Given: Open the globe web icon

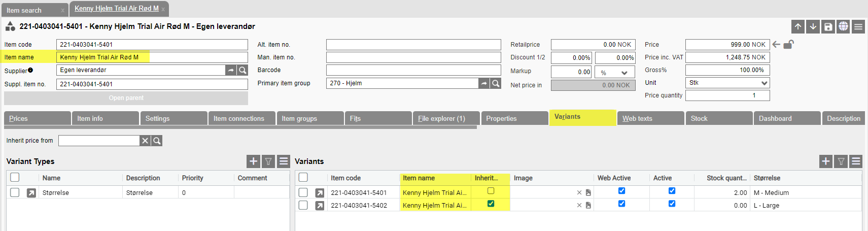Looking at the screenshot, I should coord(843,27).
